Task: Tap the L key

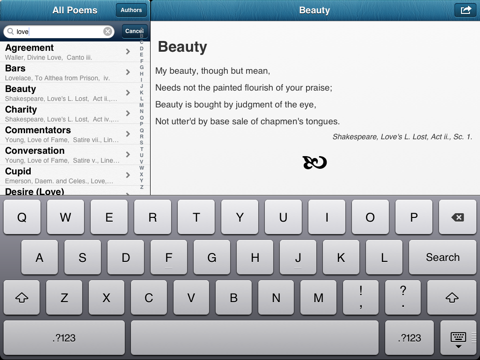Action: tap(384, 257)
